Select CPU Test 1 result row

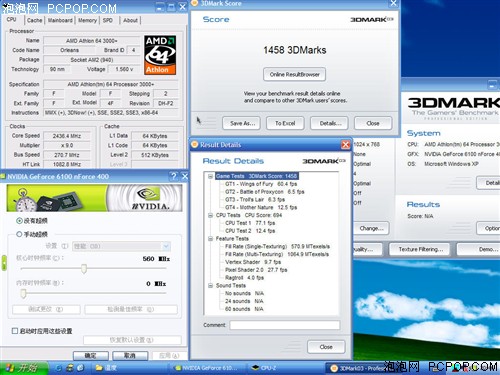point(250,223)
